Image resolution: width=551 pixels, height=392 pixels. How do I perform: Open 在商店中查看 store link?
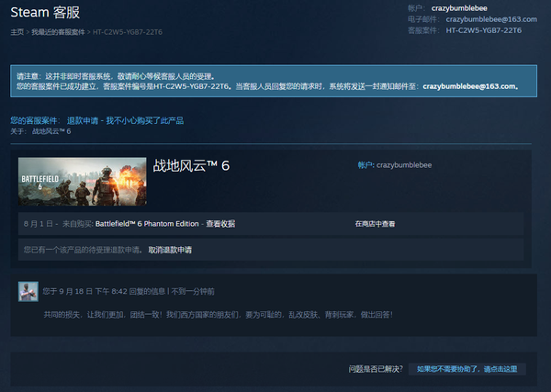pos(375,224)
